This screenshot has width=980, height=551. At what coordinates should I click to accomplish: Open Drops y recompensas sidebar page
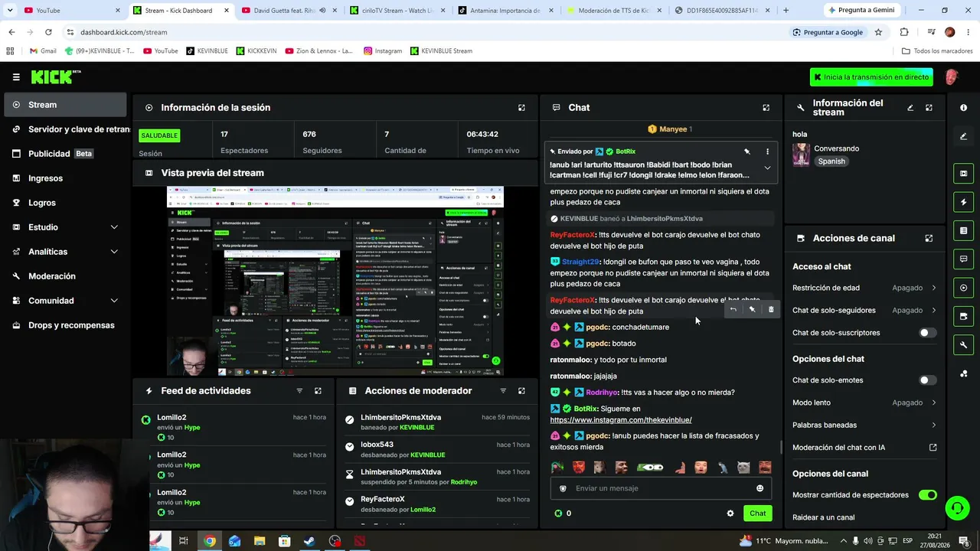tap(65, 325)
